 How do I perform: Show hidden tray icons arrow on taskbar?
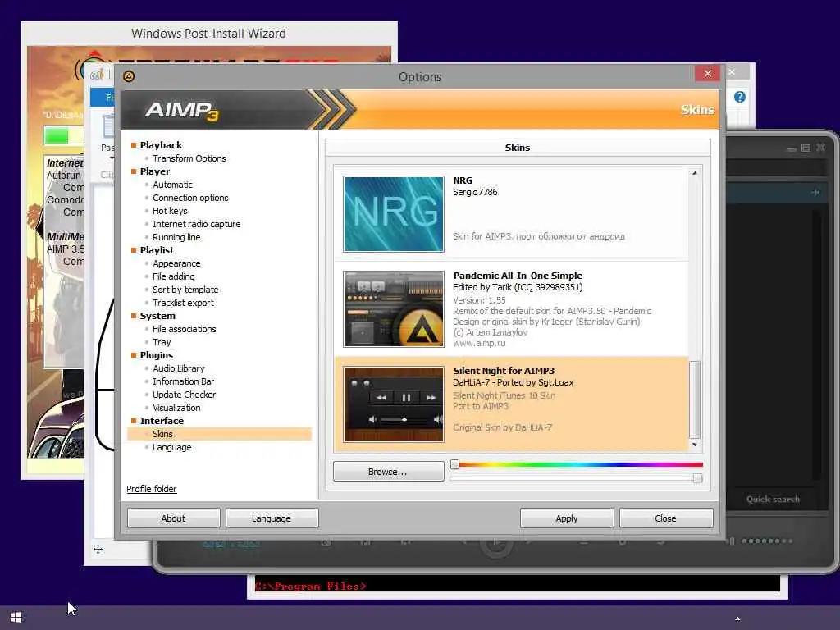pyautogui.click(x=737, y=619)
